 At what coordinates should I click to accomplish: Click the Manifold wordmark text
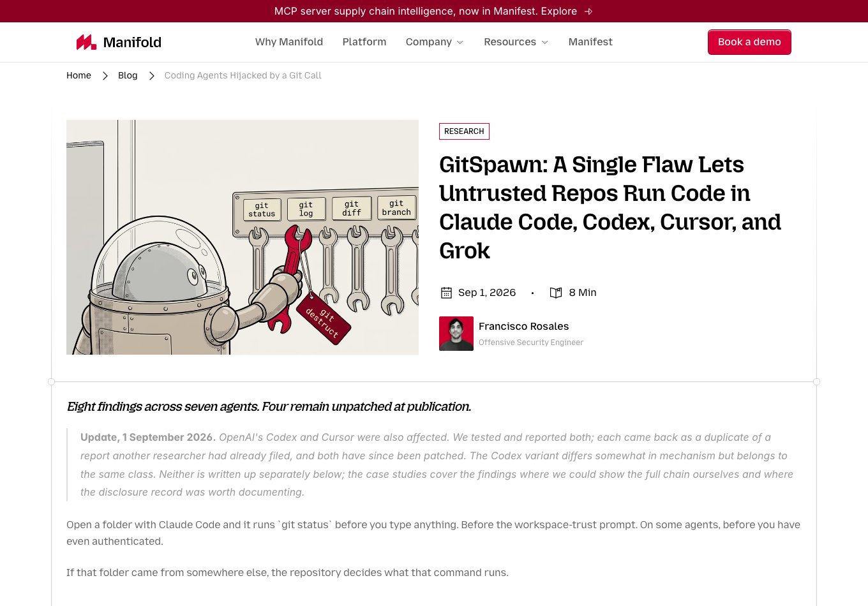click(x=132, y=42)
